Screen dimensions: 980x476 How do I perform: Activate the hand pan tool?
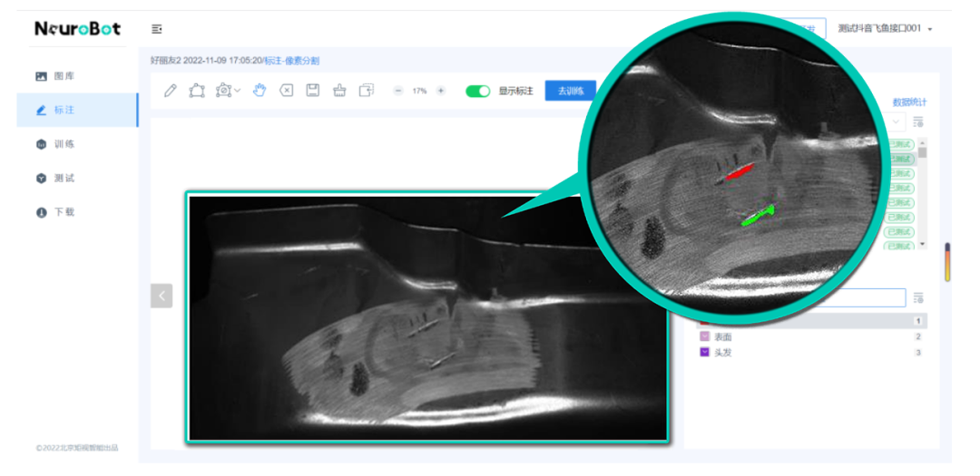tap(260, 91)
